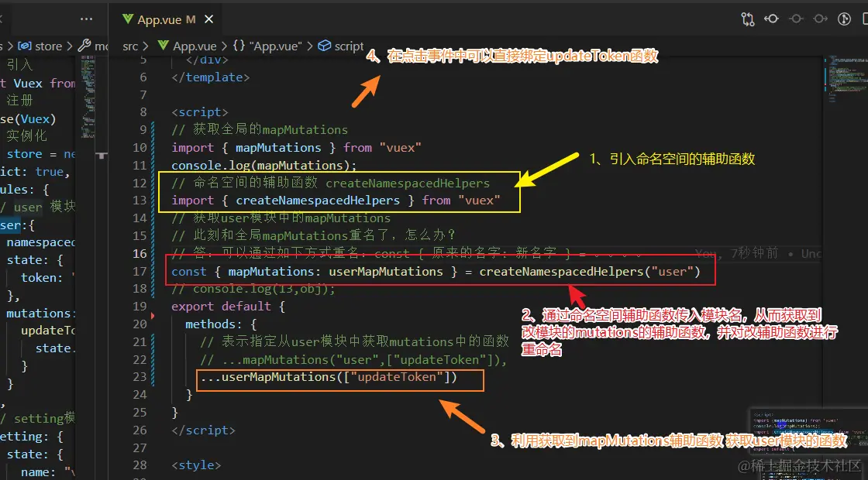Go to next change arrow-circle icon
868x480 pixels.
tap(821, 19)
